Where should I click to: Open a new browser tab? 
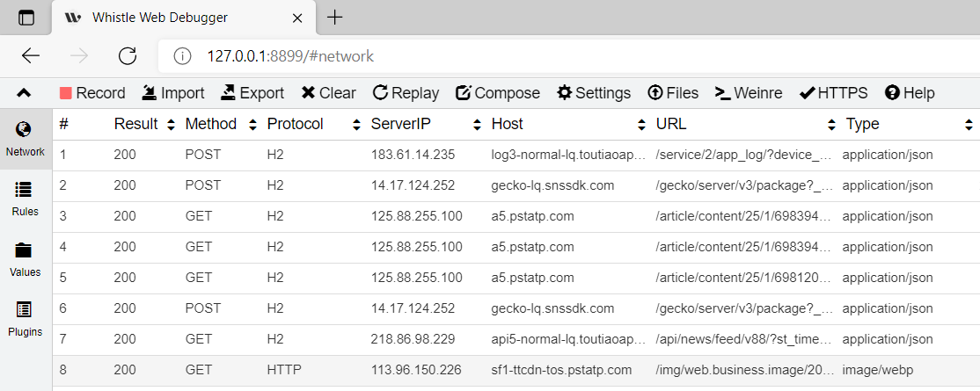(336, 18)
